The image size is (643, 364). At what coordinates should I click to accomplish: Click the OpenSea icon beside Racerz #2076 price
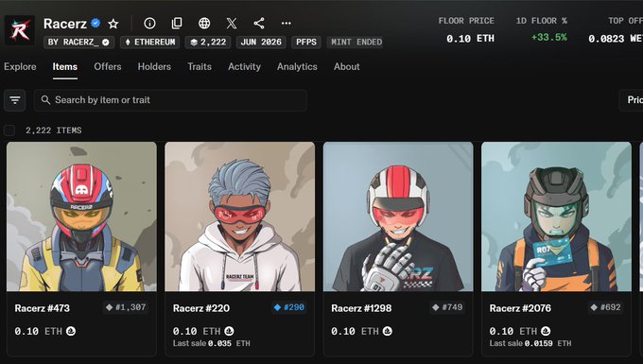(546, 331)
